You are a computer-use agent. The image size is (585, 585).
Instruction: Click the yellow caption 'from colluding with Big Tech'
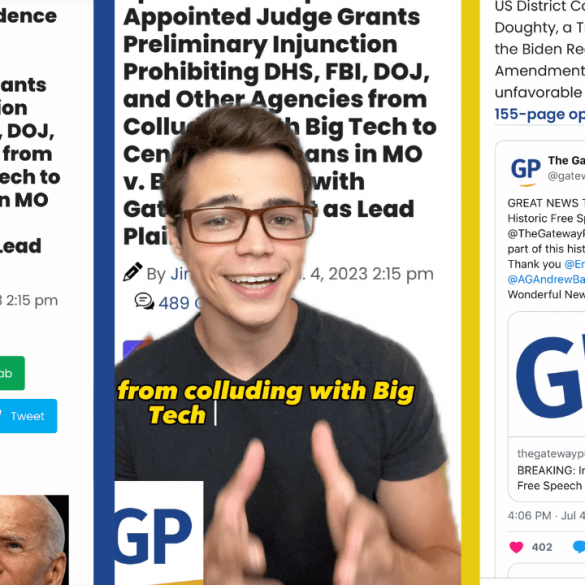tap(266, 403)
